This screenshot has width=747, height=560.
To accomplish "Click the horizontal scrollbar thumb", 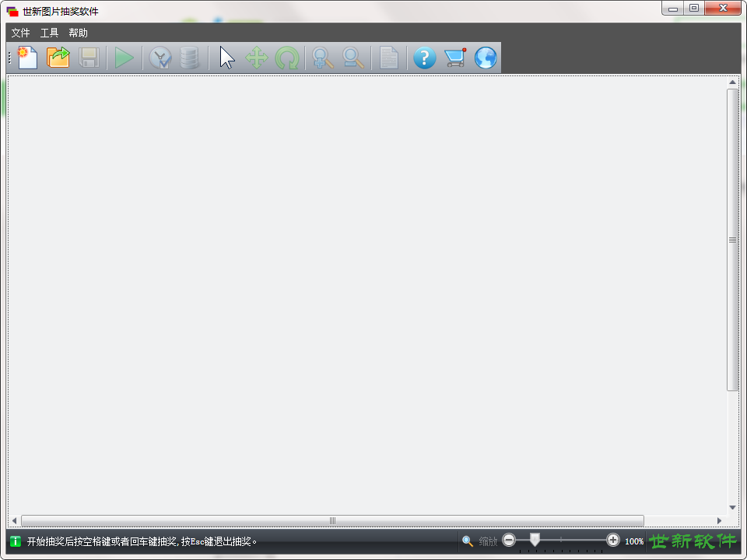I will point(332,520).
